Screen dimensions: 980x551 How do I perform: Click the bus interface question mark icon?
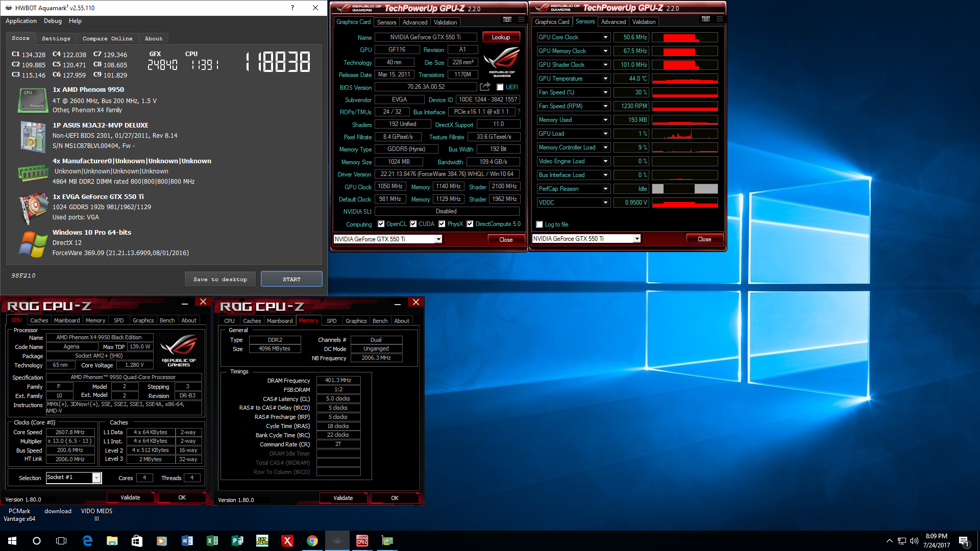click(x=519, y=112)
